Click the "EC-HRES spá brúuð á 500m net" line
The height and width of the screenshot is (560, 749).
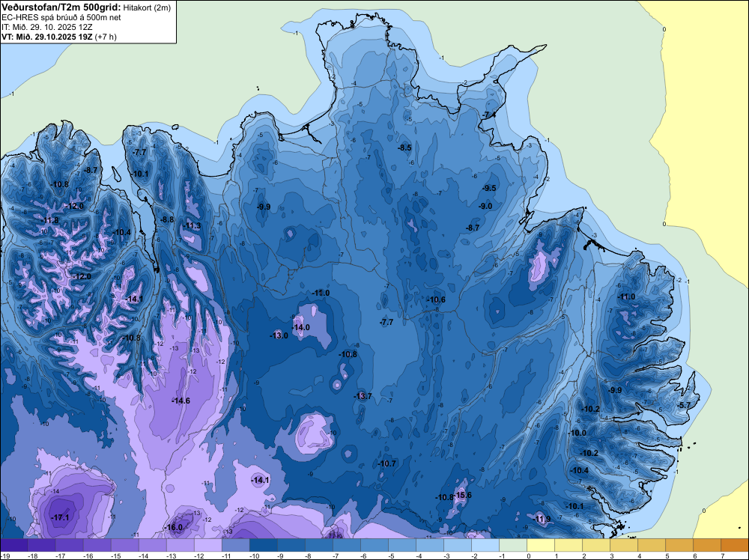(x=61, y=18)
